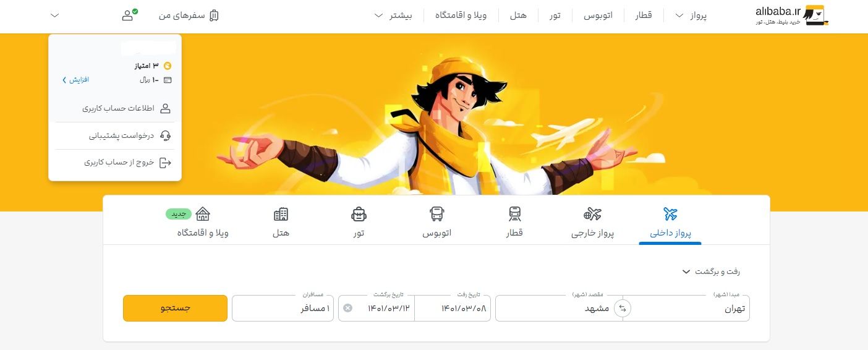This screenshot has height=350, width=868.
Task: Pick the hotel (هتل) building icon
Action: pos(281,215)
